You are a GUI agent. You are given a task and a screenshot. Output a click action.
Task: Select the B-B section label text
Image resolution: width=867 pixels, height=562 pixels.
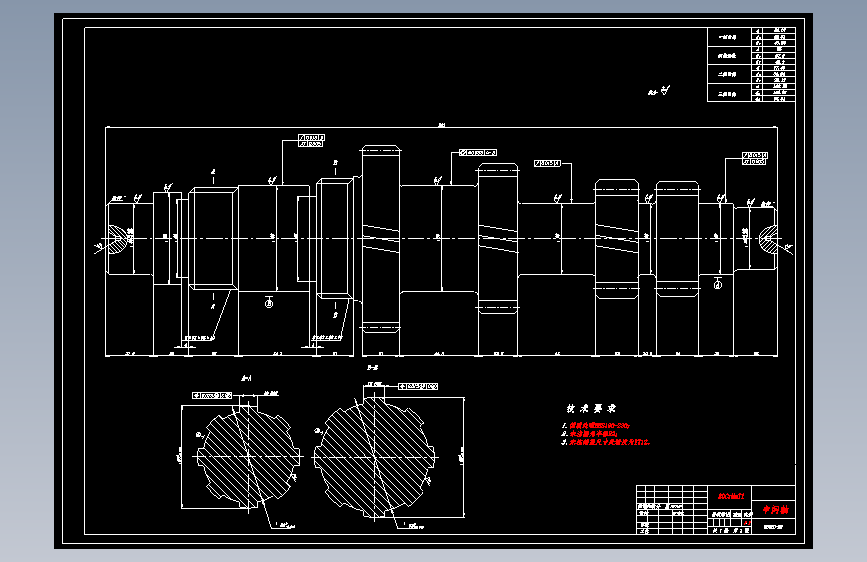[372, 367]
